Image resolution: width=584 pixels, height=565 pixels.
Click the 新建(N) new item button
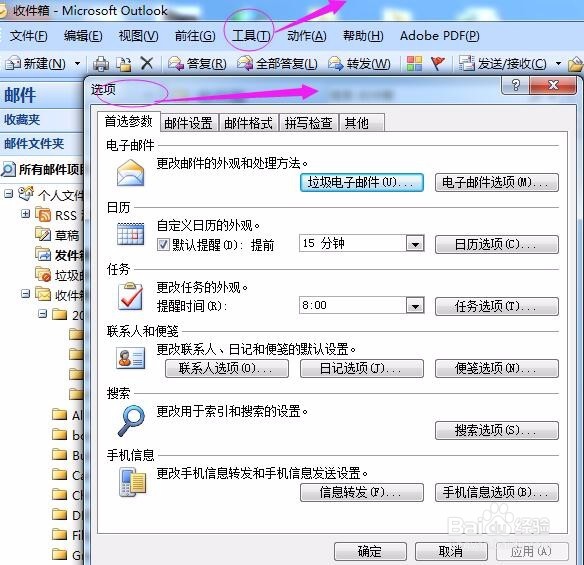(x=36, y=64)
